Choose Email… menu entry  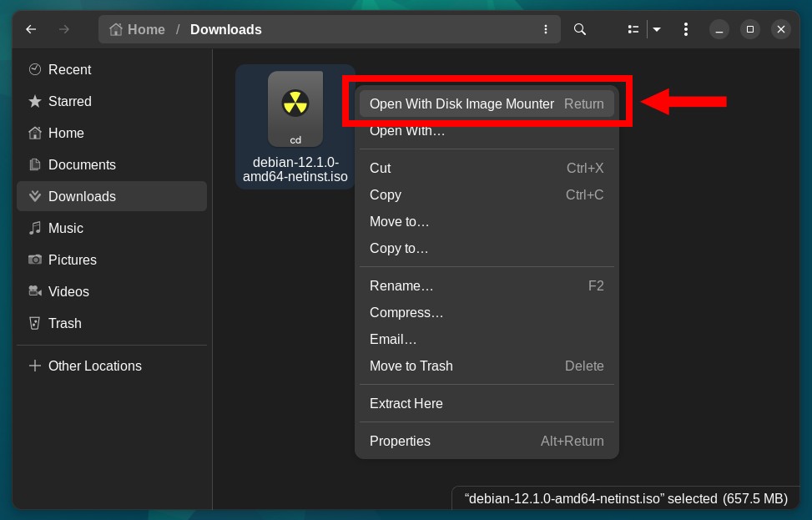(487, 339)
